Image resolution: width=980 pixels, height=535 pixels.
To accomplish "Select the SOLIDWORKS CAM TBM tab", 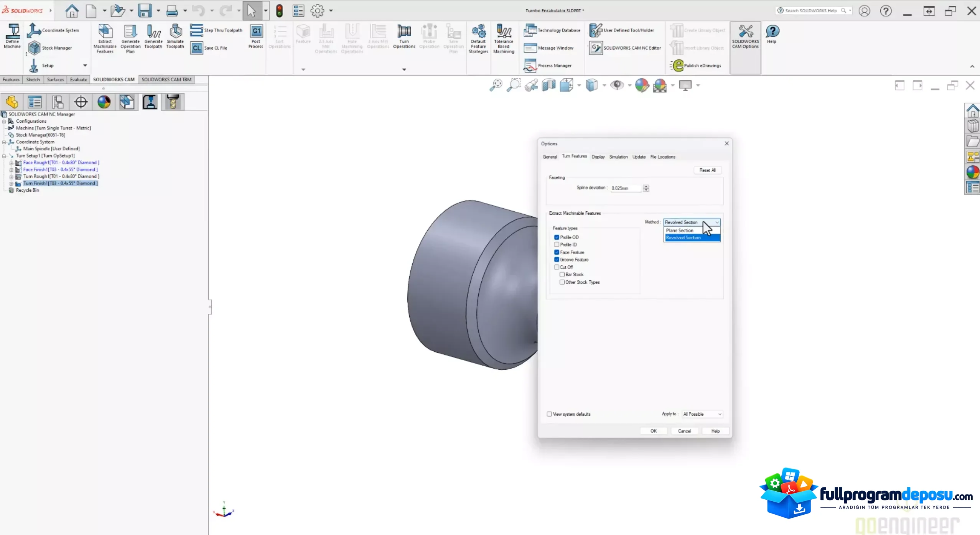I will point(166,80).
